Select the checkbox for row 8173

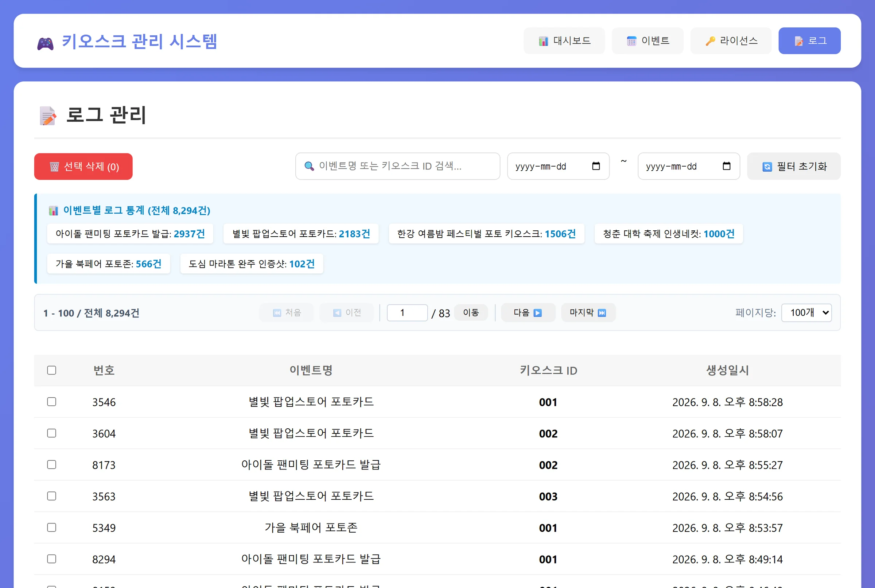(52, 465)
